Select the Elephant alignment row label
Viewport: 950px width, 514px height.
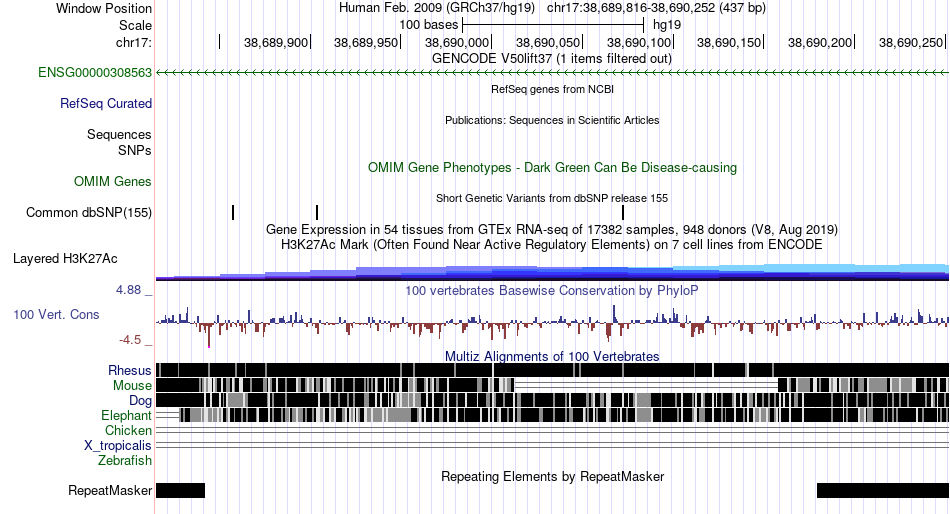pos(126,416)
